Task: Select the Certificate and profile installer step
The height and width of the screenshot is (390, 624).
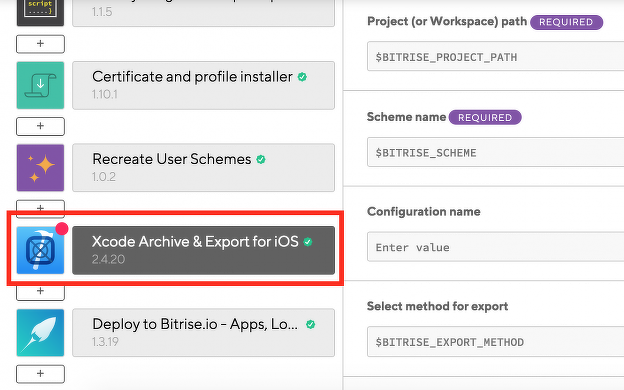Action: point(203,85)
